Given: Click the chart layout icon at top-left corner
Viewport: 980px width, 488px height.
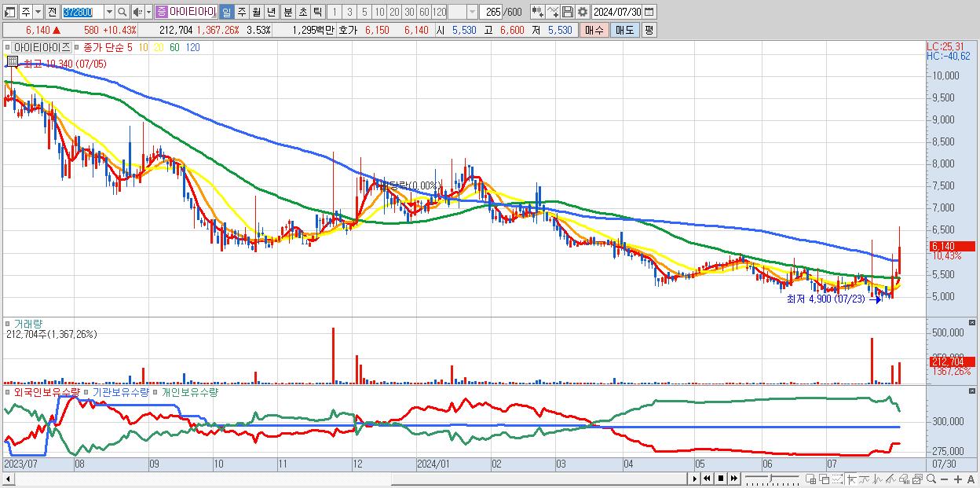Looking at the screenshot, I should (10, 12).
